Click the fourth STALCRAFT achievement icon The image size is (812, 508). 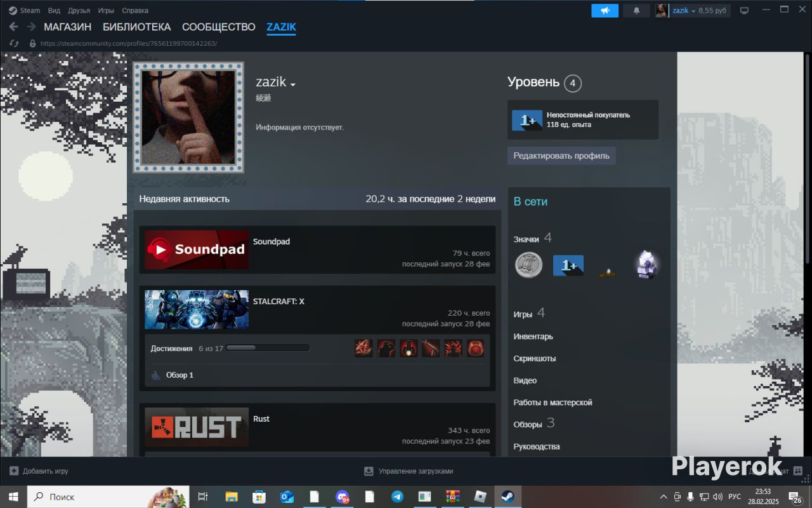point(431,348)
